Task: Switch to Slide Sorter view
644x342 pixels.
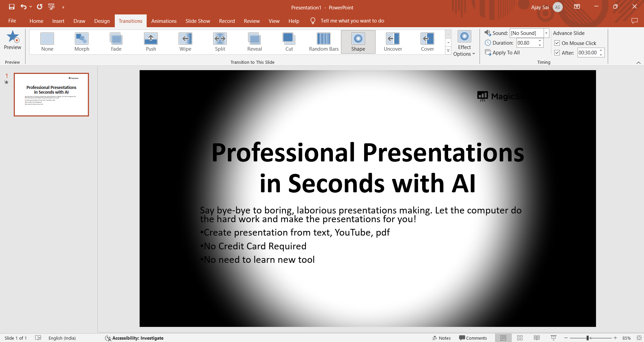Action: [520, 338]
